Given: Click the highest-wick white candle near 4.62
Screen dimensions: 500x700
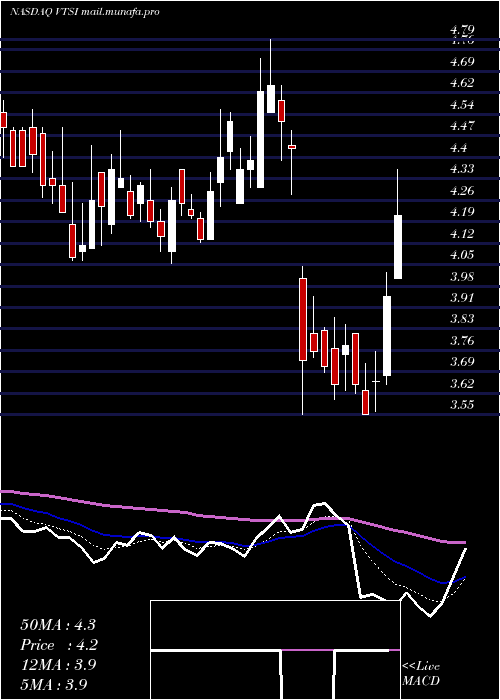Looking at the screenshot, I should (x=271, y=99).
